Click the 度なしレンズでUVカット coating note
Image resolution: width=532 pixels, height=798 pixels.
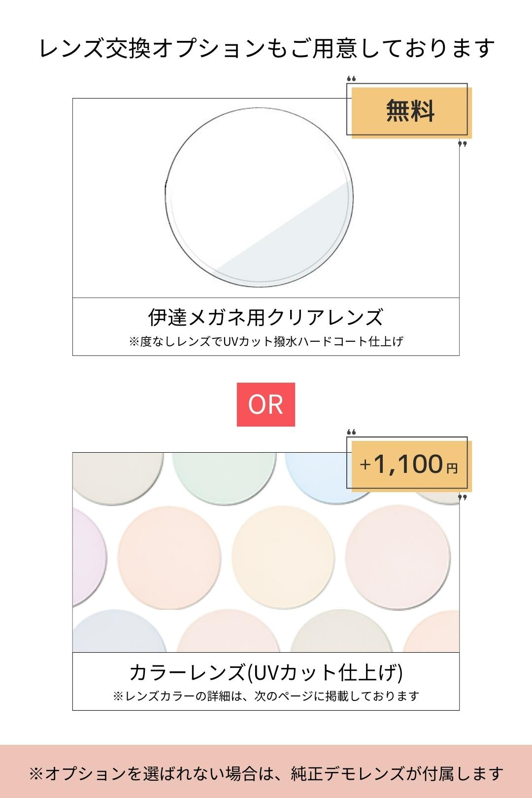pos(266,341)
